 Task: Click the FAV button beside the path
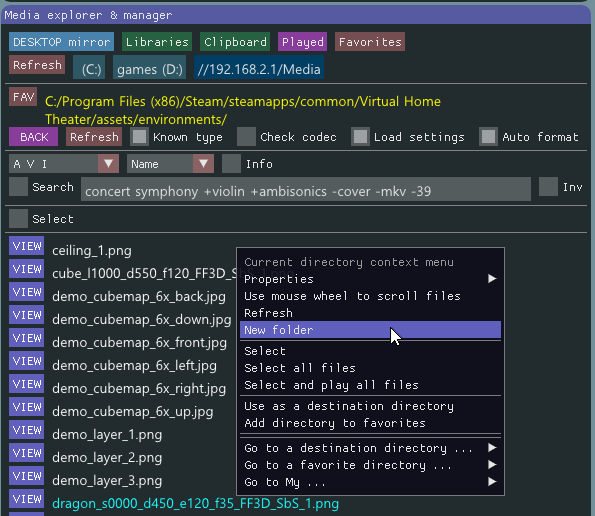pyautogui.click(x=23, y=97)
